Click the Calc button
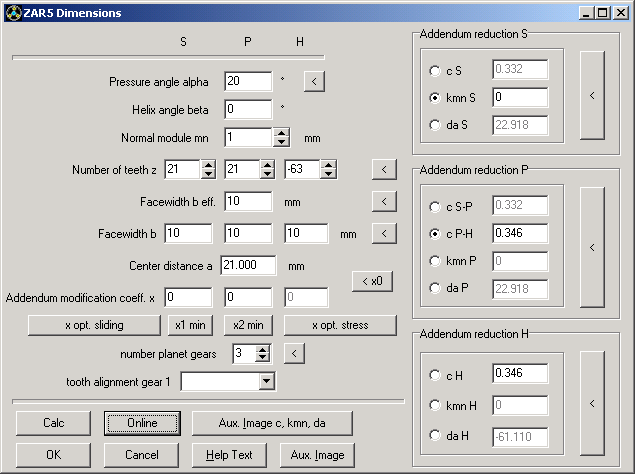 pos(53,423)
